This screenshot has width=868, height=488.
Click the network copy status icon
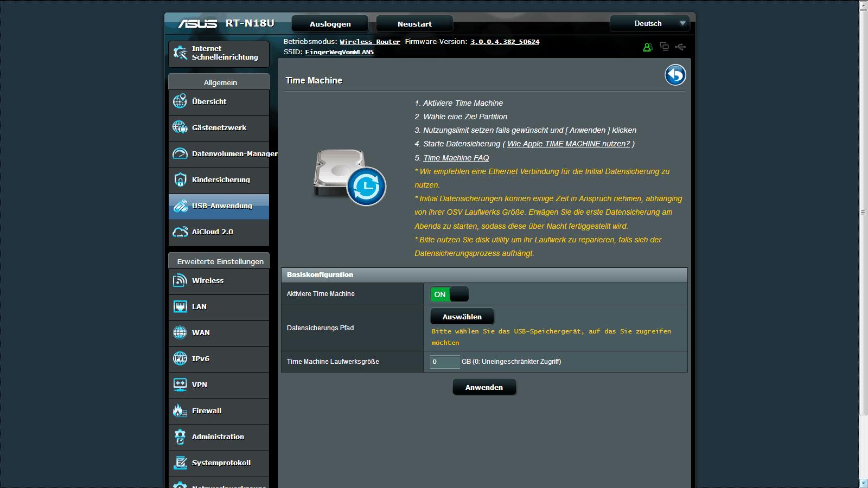[x=664, y=47]
